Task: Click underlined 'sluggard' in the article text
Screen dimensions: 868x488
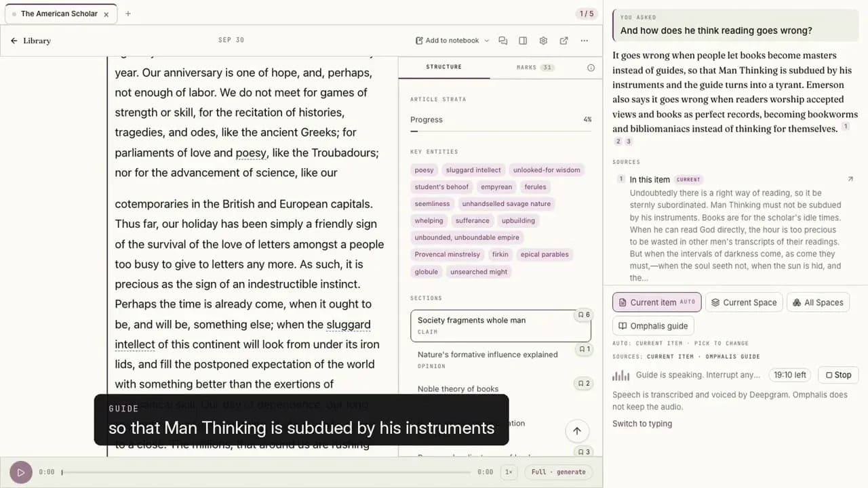Action: (349, 325)
